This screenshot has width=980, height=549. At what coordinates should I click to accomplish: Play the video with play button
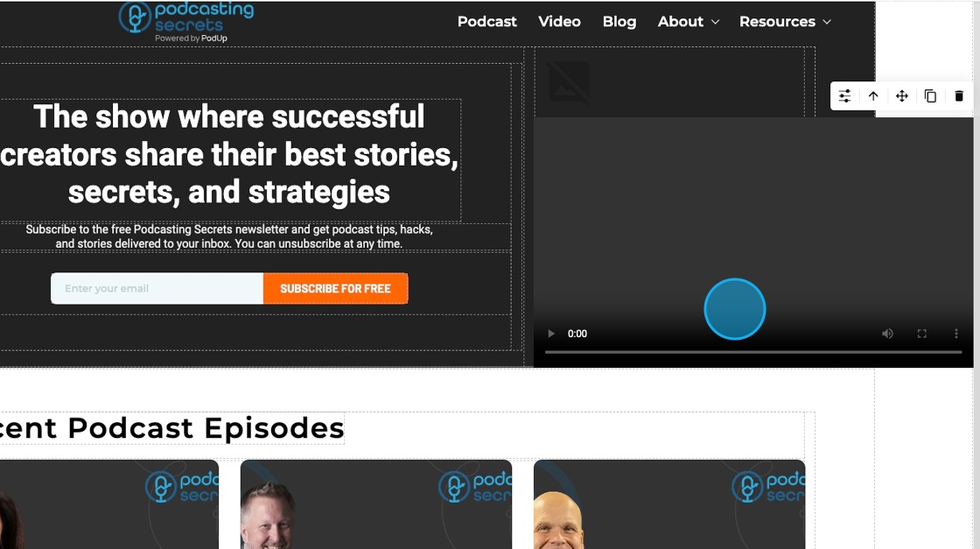pos(550,334)
